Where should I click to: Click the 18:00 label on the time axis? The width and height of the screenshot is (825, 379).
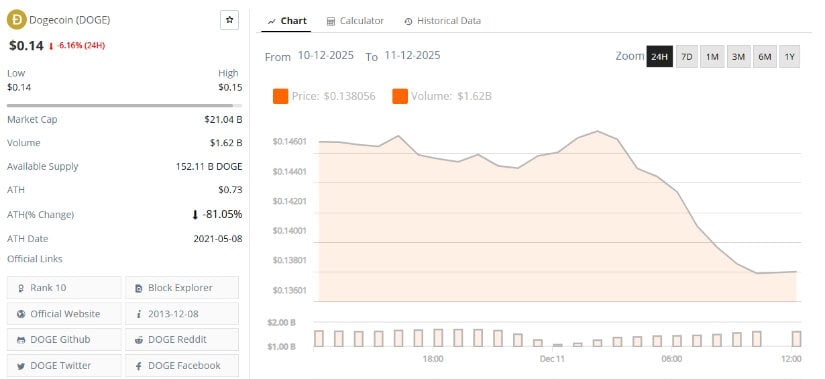(433, 358)
